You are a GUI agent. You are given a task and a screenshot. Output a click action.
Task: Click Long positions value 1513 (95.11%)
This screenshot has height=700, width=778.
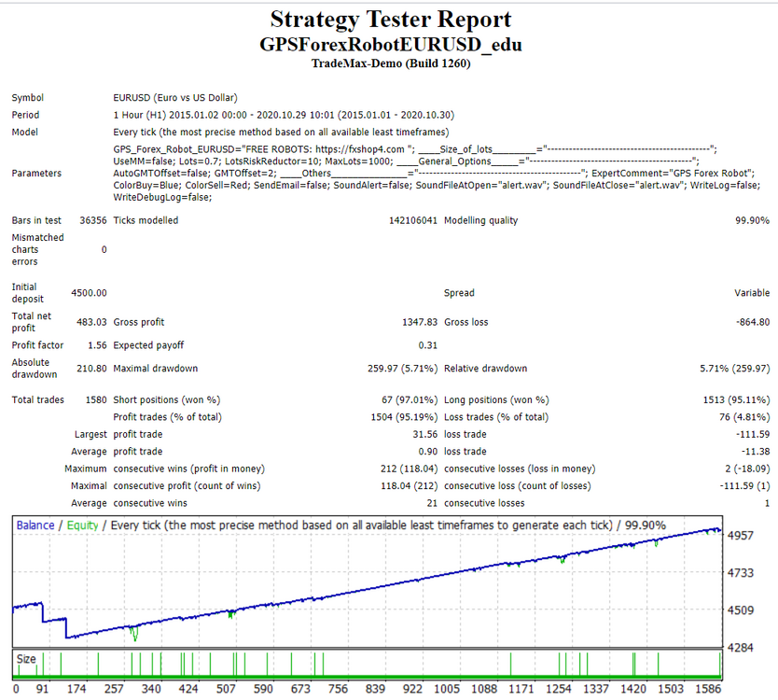point(736,399)
